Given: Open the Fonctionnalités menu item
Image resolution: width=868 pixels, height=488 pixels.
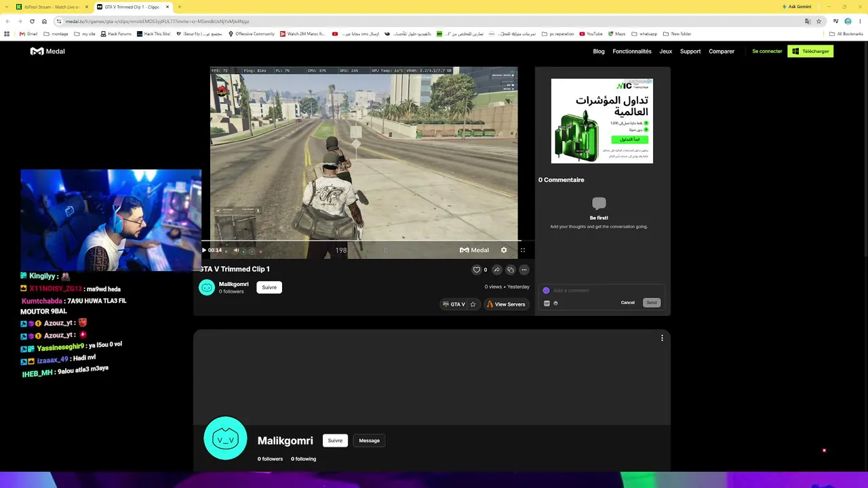Looking at the screenshot, I should click(x=632, y=52).
